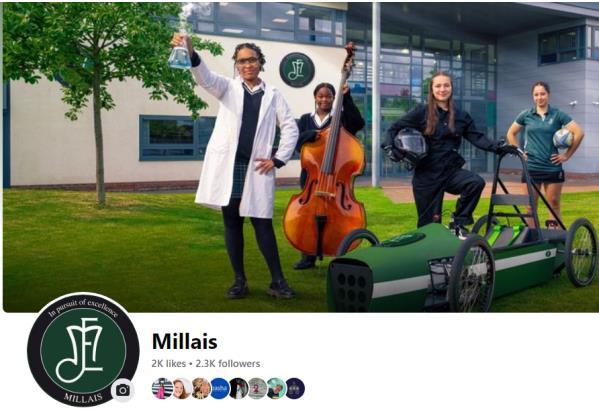Click the round school logo on building wall
Screen dimensions: 599x412
pyautogui.click(x=297, y=70)
